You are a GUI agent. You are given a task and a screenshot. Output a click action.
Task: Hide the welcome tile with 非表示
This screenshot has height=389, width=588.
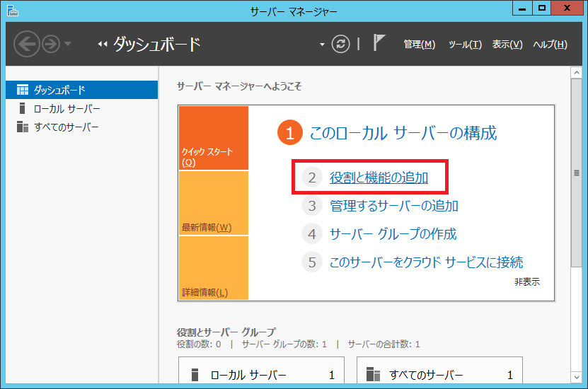click(526, 281)
